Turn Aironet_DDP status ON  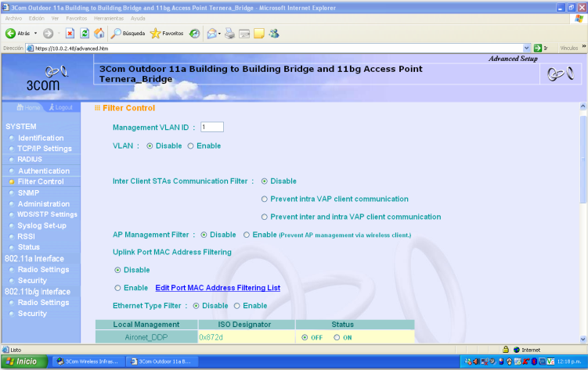pos(337,337)
